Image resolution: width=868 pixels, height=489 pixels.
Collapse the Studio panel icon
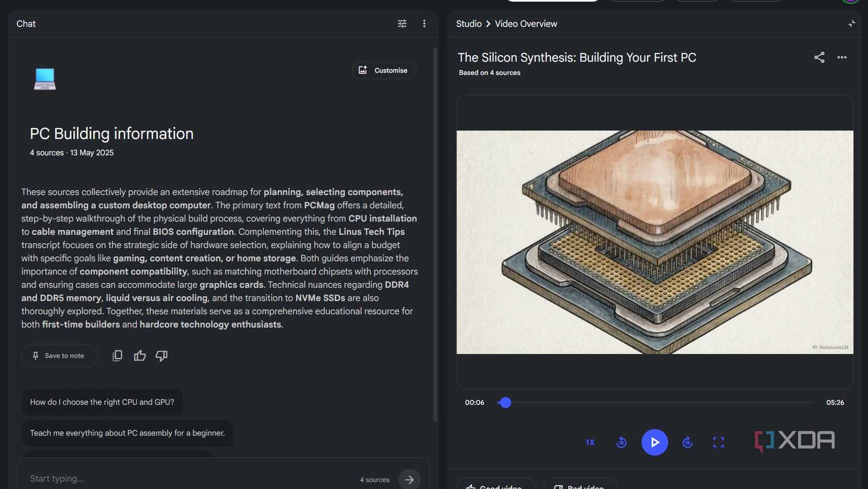852,24
